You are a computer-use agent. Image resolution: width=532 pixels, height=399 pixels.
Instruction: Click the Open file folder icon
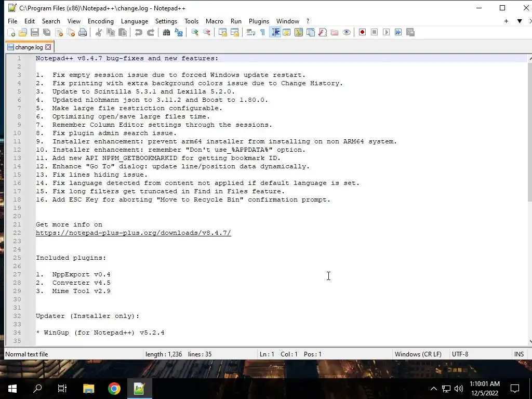coord(23,32)
